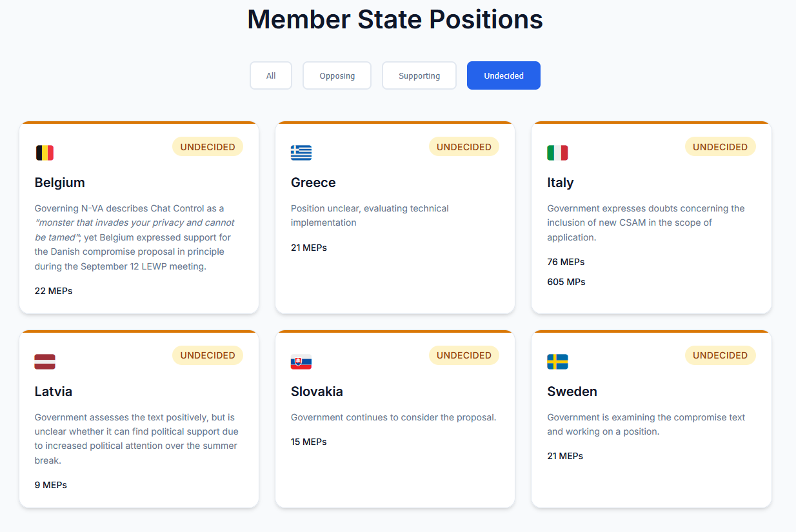Filter by Opposing countries

click(337, 75)
